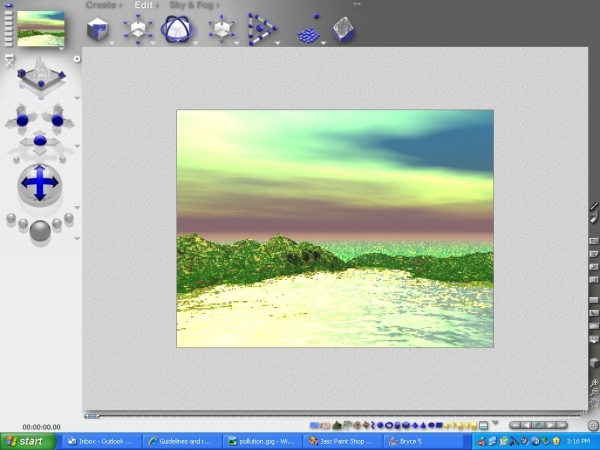Select the blue cube objects icon
Screen dimensions: 600x450
coord(406,425)
